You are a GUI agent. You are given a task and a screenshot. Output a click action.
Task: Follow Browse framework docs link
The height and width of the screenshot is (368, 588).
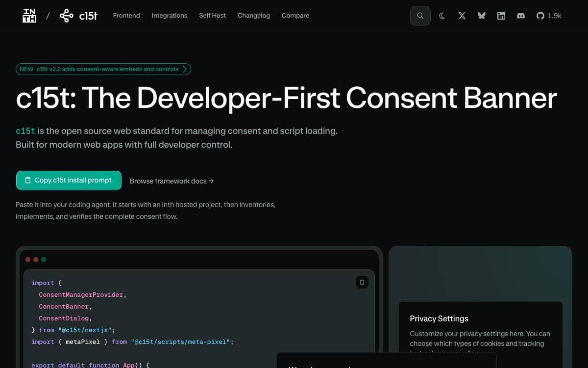(x=171, y=181)
